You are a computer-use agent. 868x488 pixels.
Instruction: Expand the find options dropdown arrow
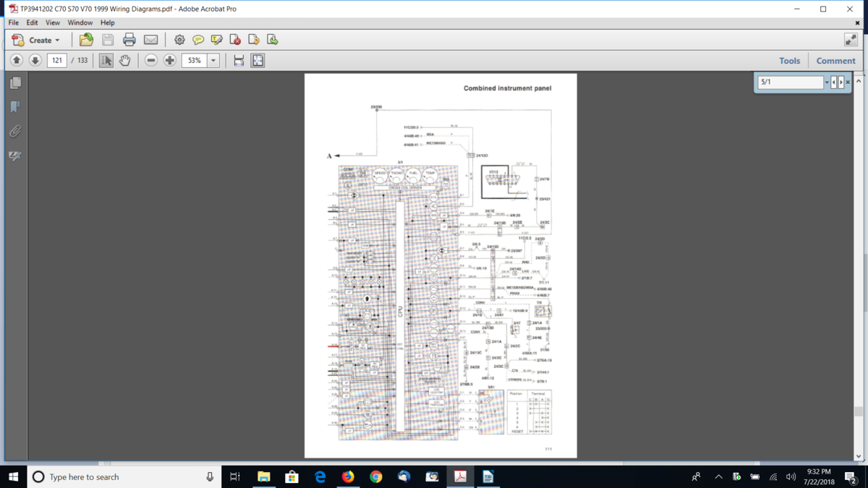[x=826, y=82]
